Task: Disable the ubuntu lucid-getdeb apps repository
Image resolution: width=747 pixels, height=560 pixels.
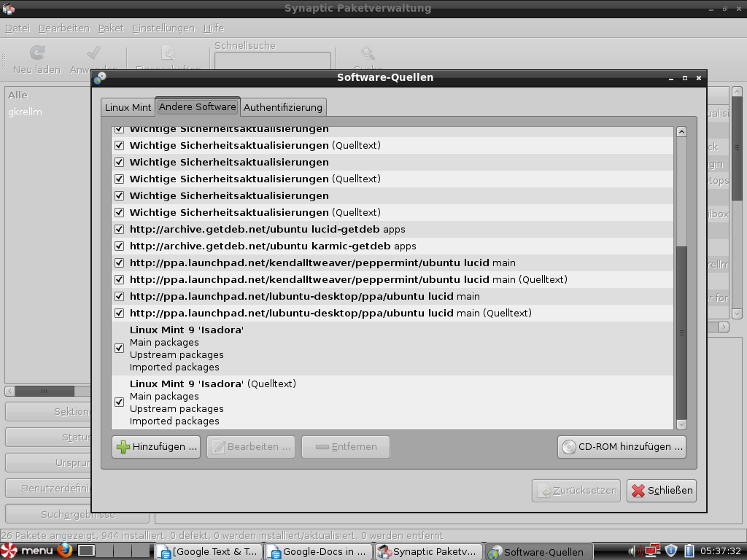Action: click(x=119, y=229)
